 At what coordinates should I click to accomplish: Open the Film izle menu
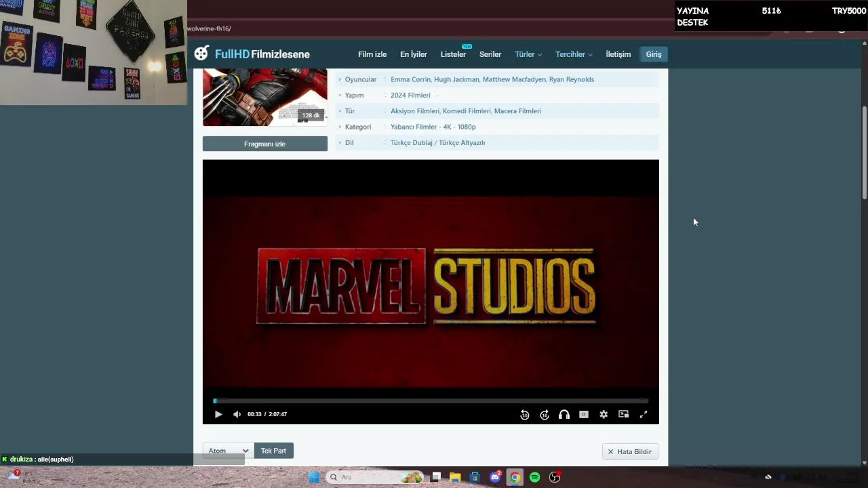(x=372, y=54)
